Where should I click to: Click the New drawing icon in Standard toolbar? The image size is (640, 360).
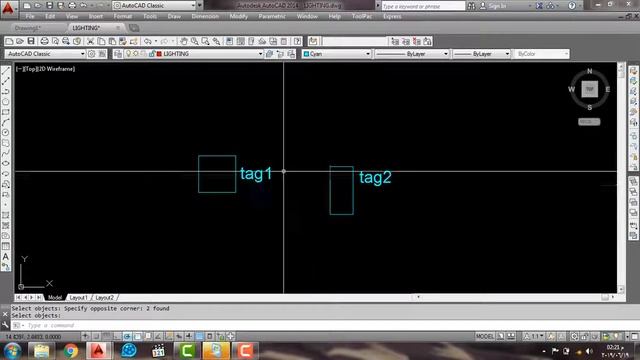[9, 41]
